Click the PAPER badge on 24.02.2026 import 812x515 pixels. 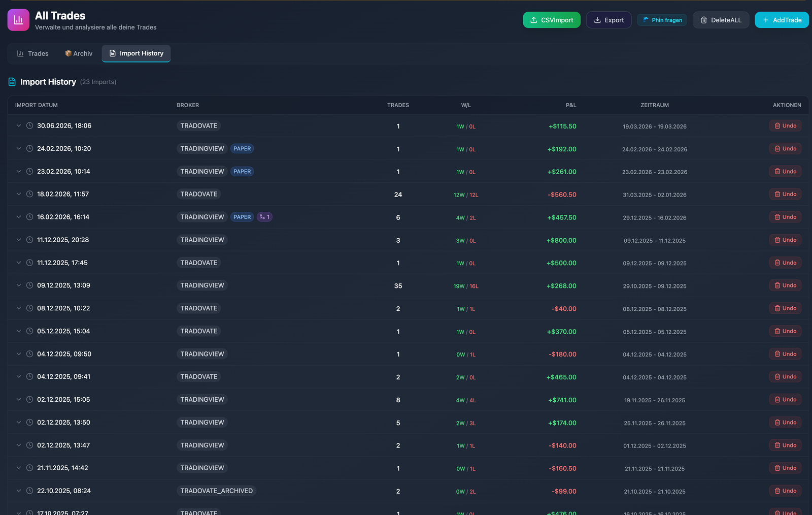[242, 149]
